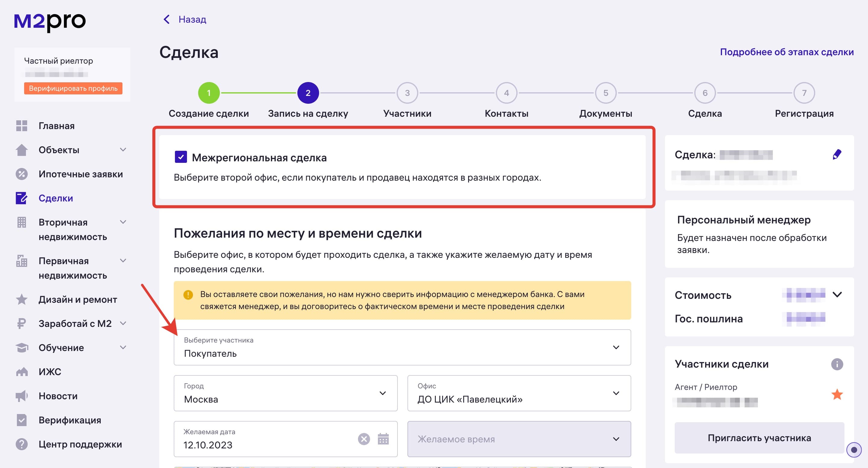Expand the Стоимость section chevron
The height and width of the screenshot is (468, 868).
pos(837,295)
